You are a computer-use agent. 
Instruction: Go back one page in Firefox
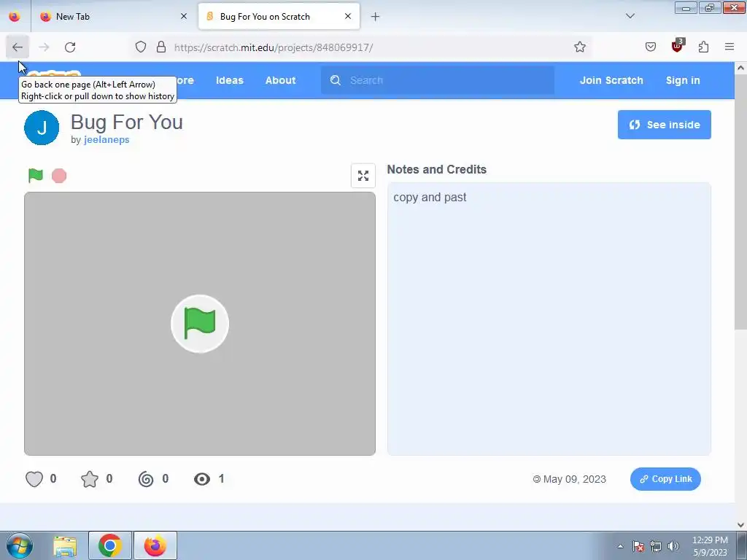18,47
